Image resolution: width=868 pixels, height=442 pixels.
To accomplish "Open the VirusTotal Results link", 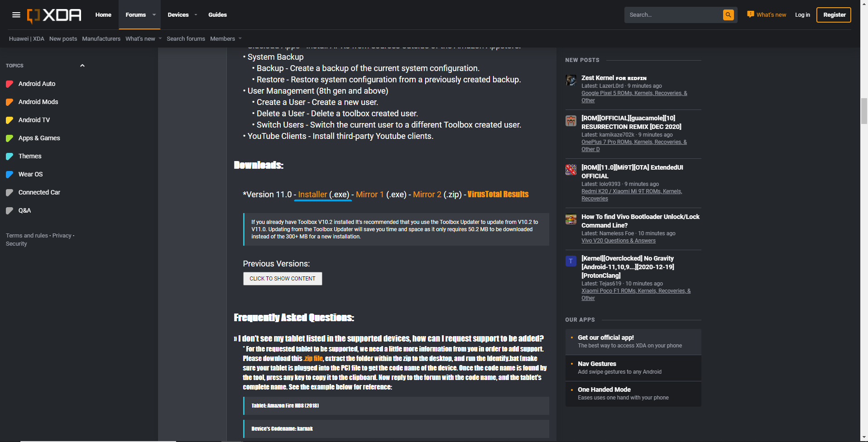I will 498,195.
